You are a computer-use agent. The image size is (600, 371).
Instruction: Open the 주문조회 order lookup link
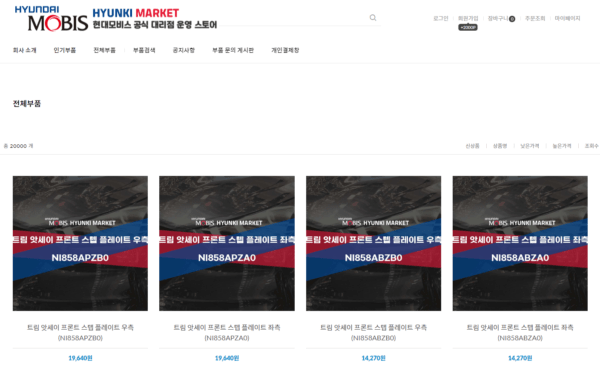tap(535, 18)
